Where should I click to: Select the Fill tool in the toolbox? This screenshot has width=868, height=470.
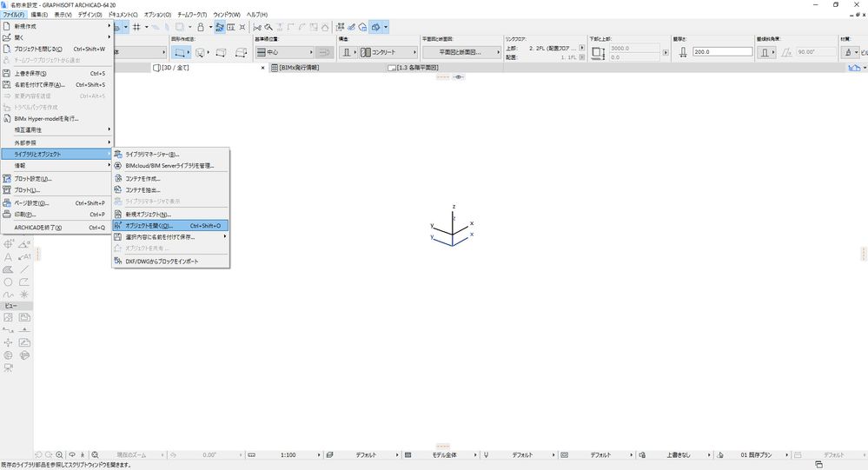(9, 269)
